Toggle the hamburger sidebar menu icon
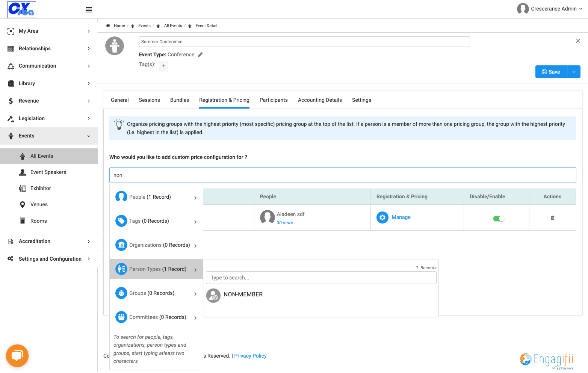The height and width of the screenshot is (373, 588). 89,10
